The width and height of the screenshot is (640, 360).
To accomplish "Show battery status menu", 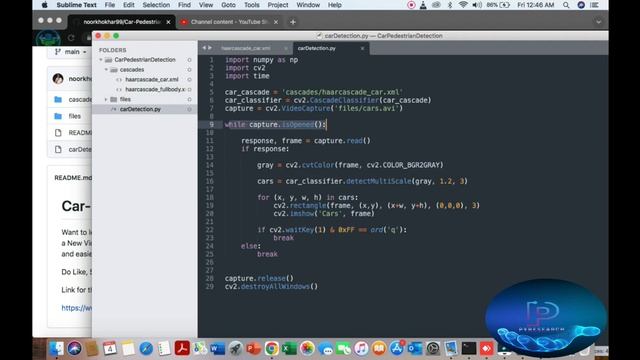I will pyautogui.click(x=499, y=5).
